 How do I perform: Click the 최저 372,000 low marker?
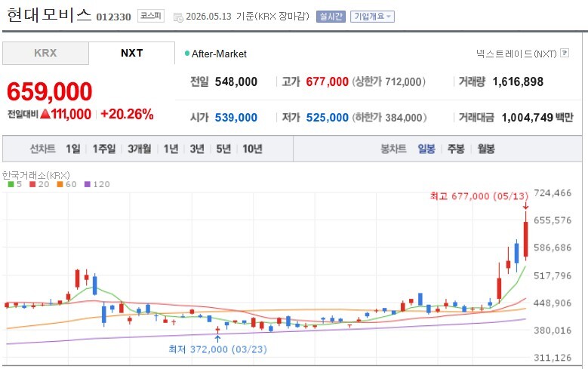[217, 349]
